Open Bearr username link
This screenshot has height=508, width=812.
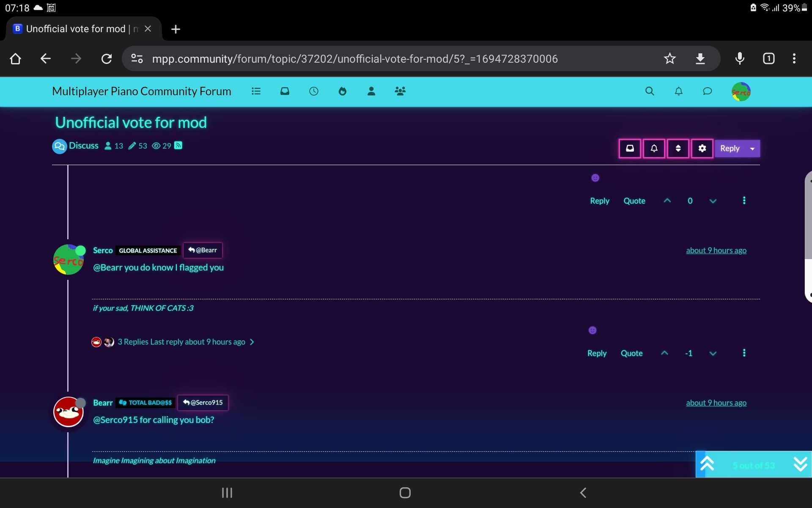[103, 403]
